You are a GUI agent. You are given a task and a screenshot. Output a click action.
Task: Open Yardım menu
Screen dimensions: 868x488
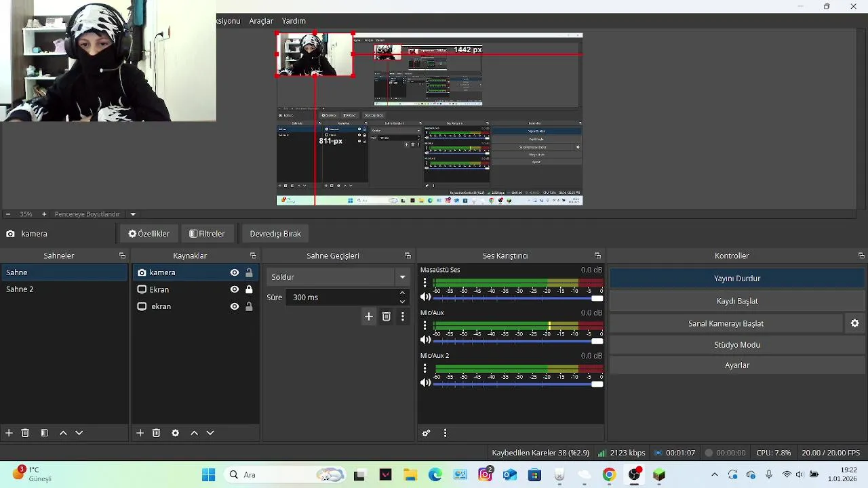[x=294, y=21]
